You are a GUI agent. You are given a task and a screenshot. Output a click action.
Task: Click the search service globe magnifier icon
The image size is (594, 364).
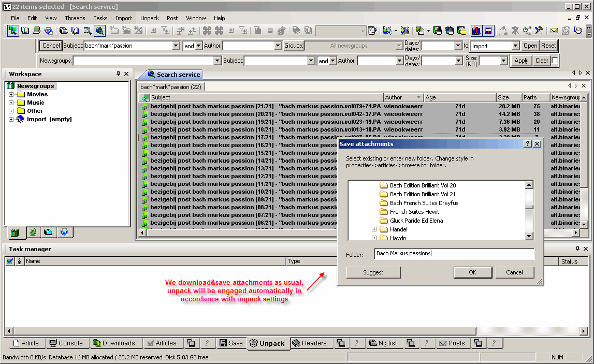tap(99, 31)
